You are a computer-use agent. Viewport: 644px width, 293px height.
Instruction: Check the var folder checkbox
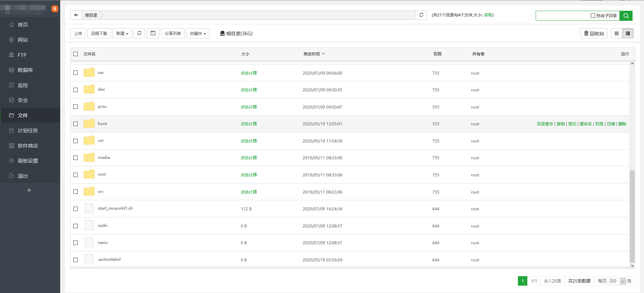click(x=76, y=73)
